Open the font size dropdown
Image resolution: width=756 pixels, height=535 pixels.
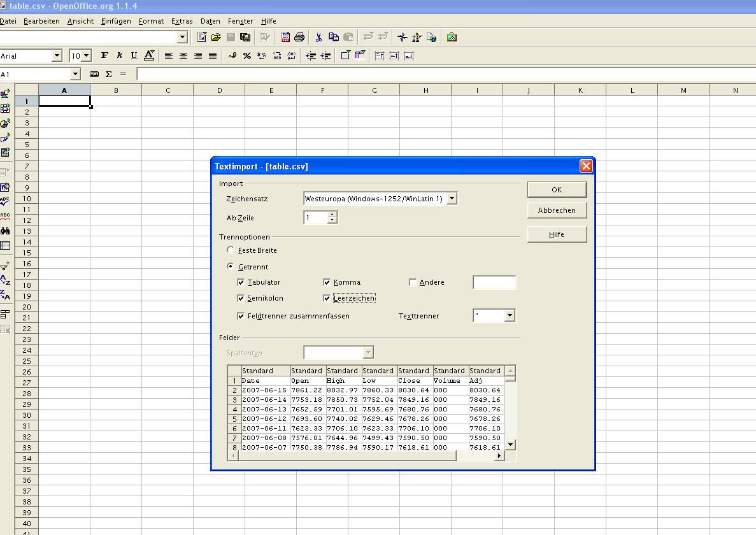point(87,56)
